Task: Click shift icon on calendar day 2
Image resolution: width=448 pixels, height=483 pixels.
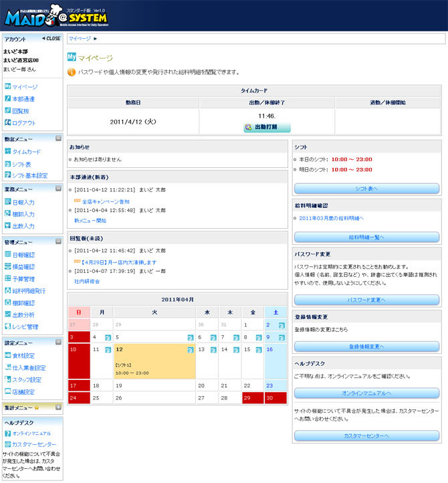Action: pos(282,325)
